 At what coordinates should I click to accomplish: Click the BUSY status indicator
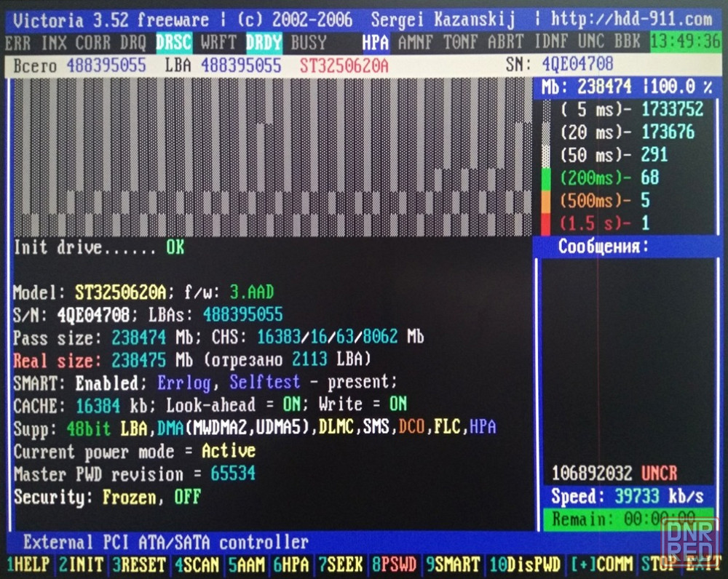[x=309, y=43]
